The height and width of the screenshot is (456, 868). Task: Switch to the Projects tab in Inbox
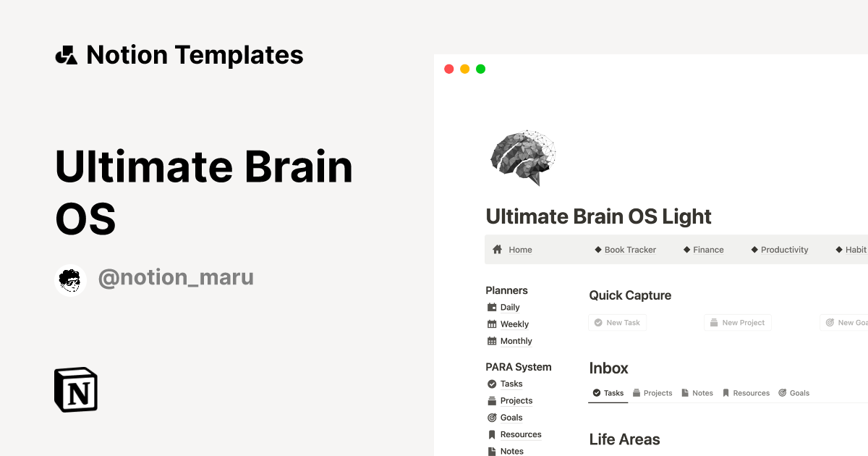tap(652, 392)
